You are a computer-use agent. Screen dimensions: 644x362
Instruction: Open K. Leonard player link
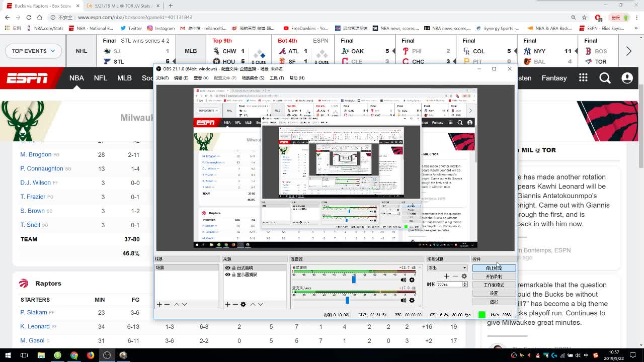pyautogui.click(x=35, y=326)
